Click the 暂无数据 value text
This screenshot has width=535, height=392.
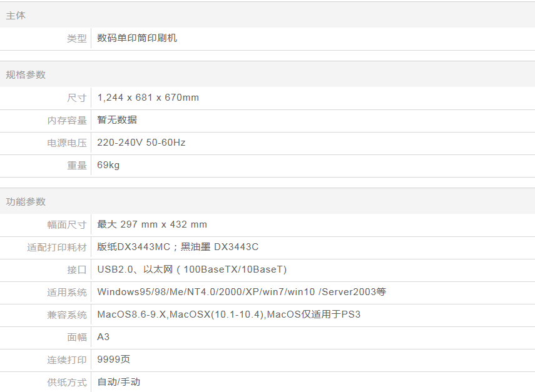[x=117, y=120]
